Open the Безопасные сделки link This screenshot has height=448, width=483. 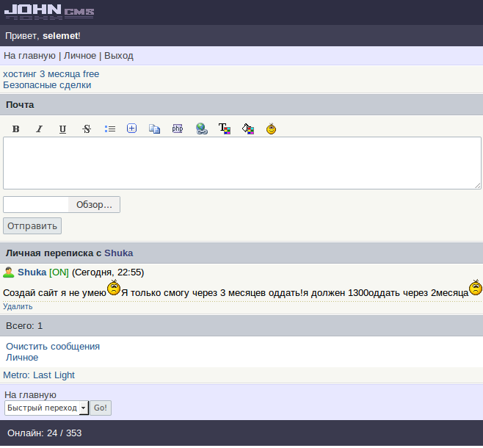[x=47, y=85]
